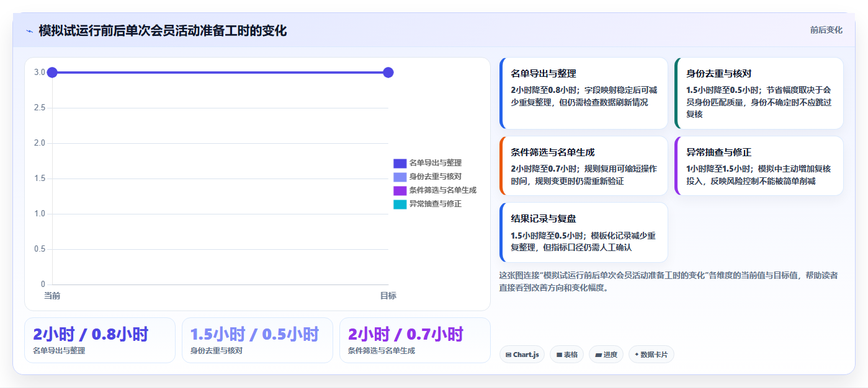Screen dimensions: 868x388
Task: Click the 目标 x-axis label
Action: [388, 296]
